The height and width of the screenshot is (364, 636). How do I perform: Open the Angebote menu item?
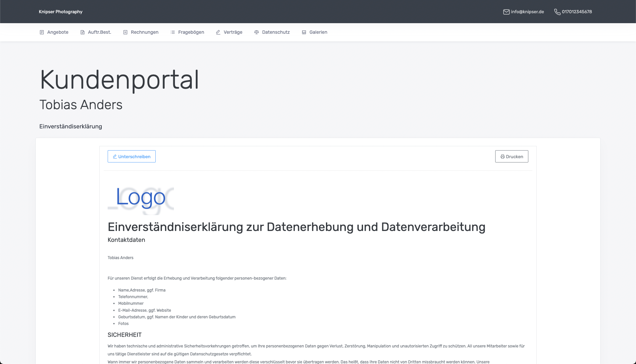pyautogui.click(x=58, y=32)
